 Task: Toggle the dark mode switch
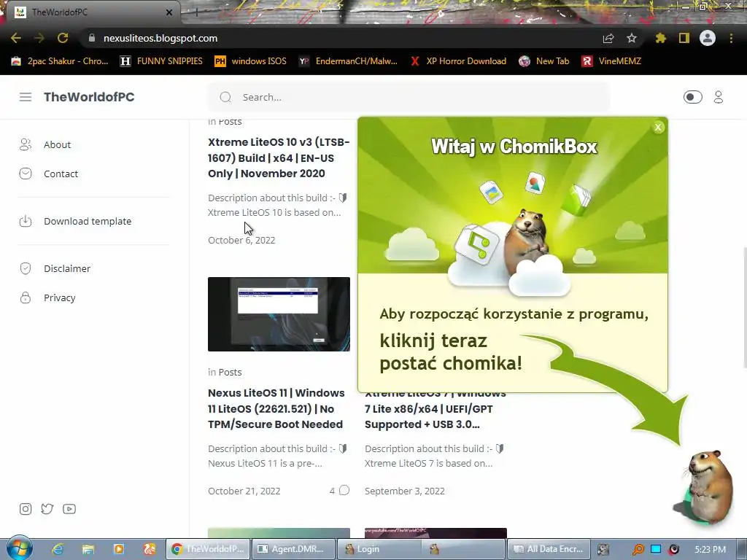click(x=692, y=97)
